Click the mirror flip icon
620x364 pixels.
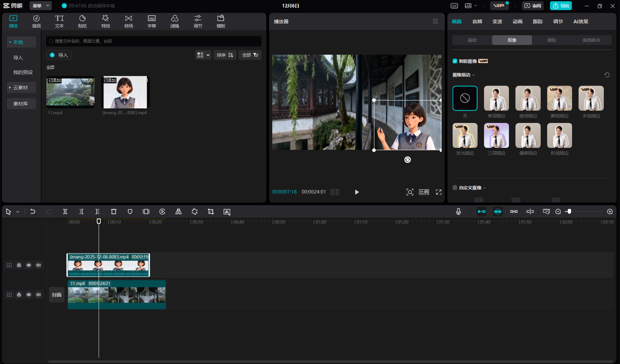178,212
